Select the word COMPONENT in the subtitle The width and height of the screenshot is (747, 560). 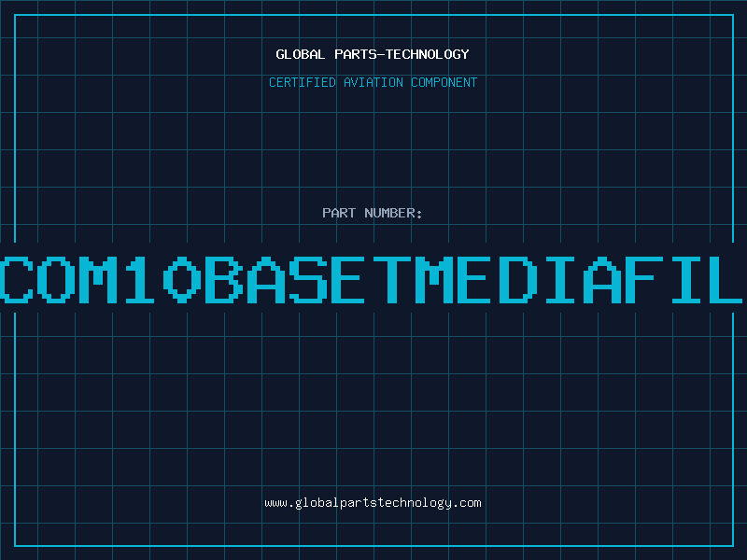coord(444,82)
